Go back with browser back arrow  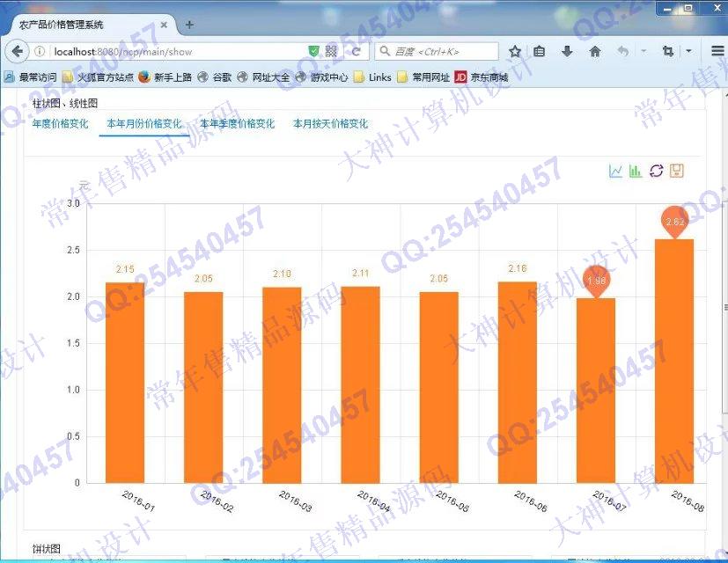[x=18, y=52]
